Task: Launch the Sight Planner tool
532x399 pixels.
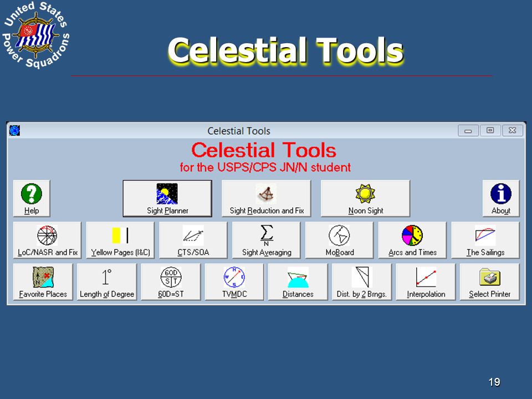Action: pyautogui.click(x=167, y=198)
